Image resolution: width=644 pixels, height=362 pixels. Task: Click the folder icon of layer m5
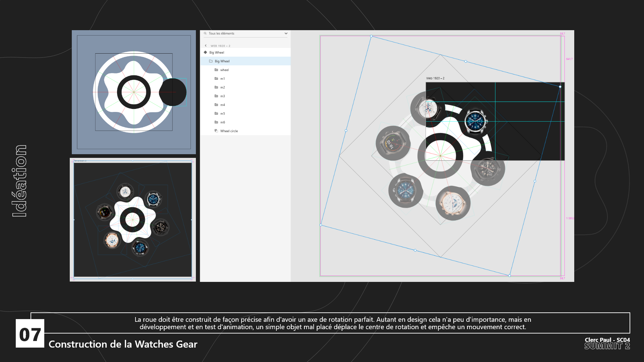point(216,113)
